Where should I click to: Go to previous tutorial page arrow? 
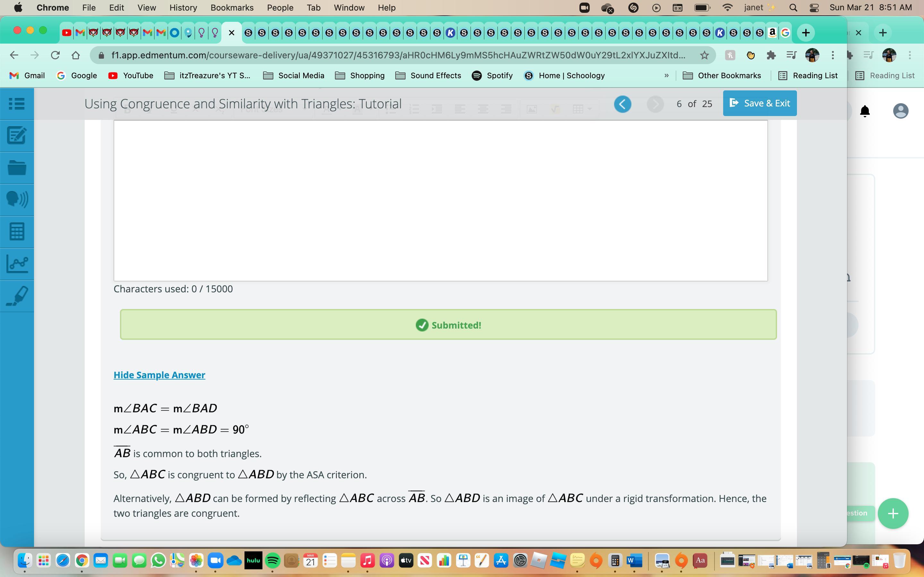click(622, 104)
